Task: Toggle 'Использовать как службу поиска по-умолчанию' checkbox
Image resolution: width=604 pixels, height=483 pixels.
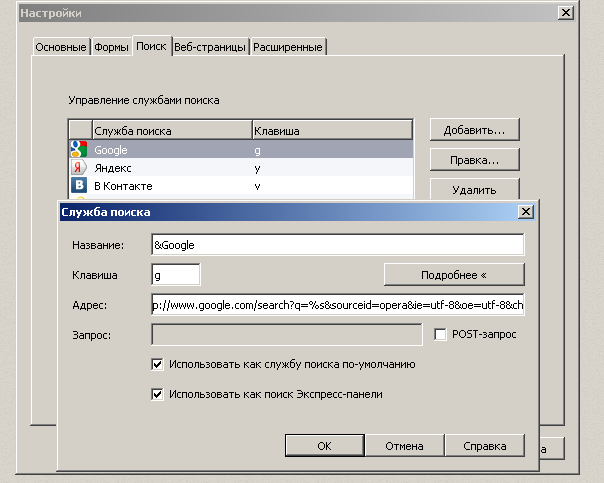Action: tap(157, 364)
